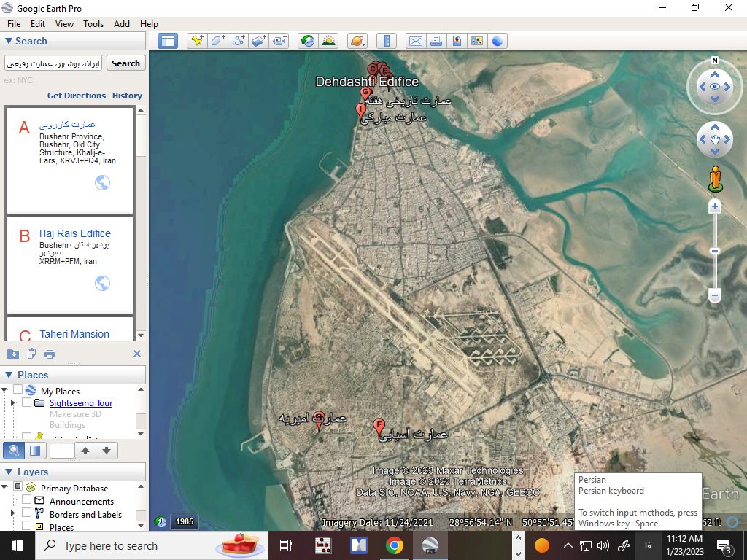This screenshot has height=560, width=747.
Task: Show historical imagery clock icon
Action: pos(308,41)
